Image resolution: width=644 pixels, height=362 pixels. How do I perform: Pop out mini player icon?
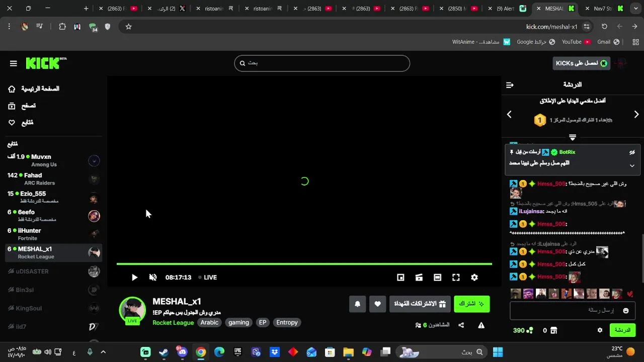400,278
